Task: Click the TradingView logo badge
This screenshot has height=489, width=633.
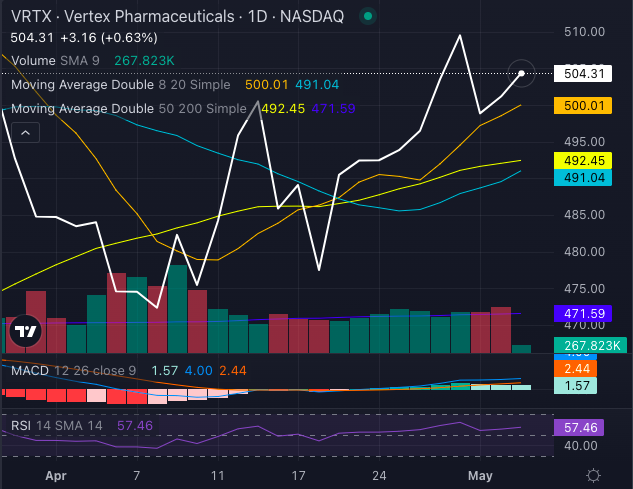Action: point(25,331)
